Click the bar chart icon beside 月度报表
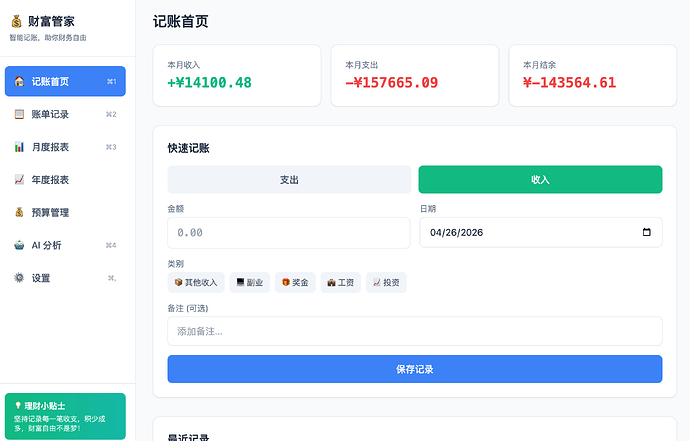The width and height of the screenshot is (690, 441). click(19, 147)
